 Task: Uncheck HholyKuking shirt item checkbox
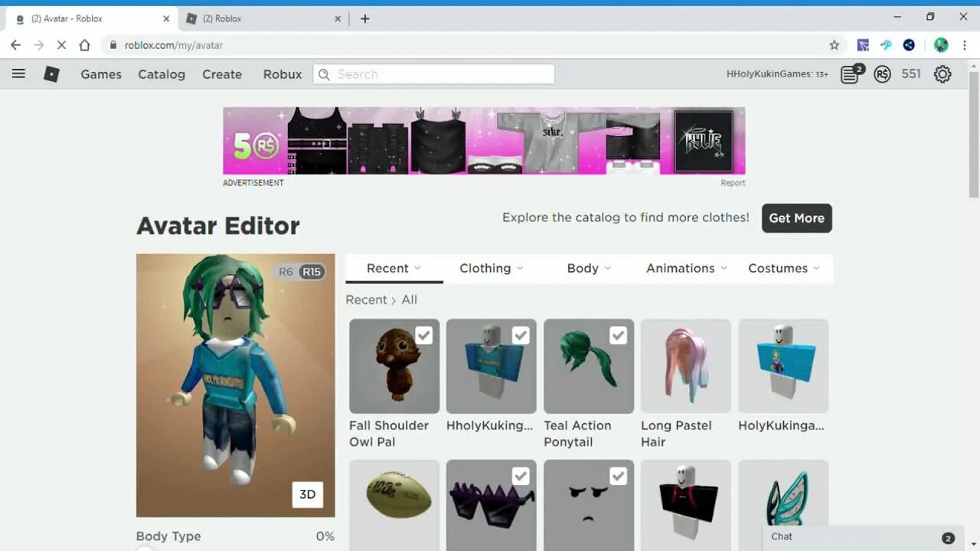[521, 335]
